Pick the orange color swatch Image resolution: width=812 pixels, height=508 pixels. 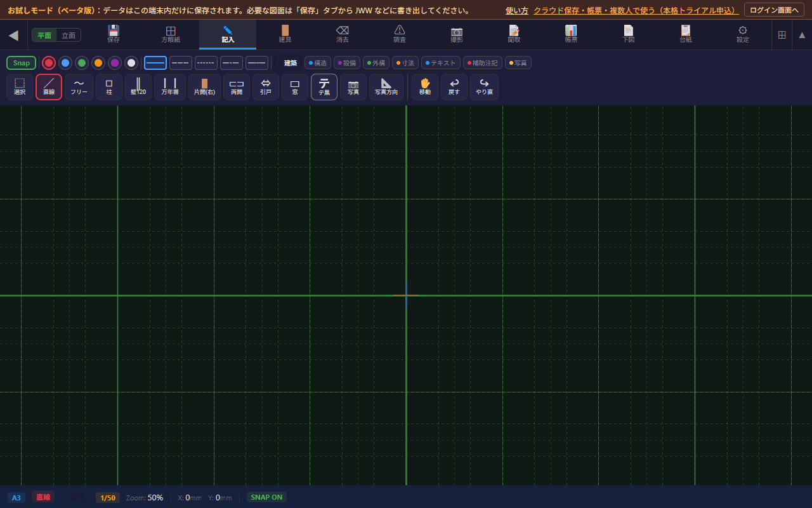pyautogui.click(x=98, y=63)
